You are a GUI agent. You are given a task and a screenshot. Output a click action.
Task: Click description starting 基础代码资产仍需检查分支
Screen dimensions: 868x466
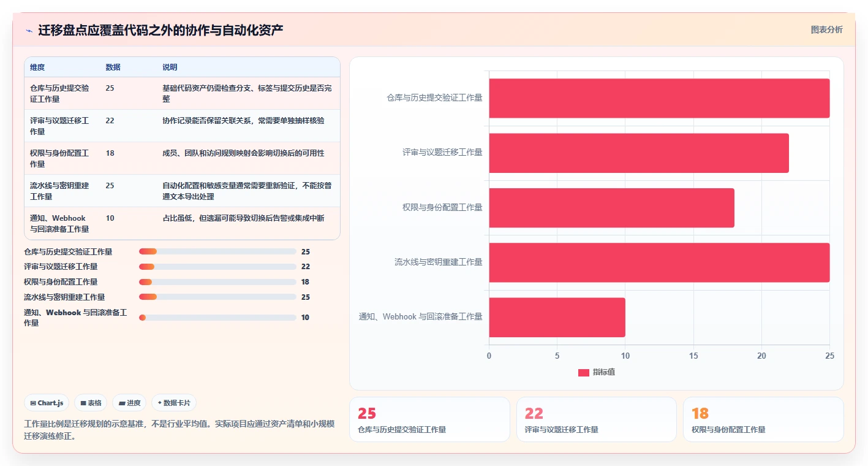pyautogui.click(x=247, y=93)
